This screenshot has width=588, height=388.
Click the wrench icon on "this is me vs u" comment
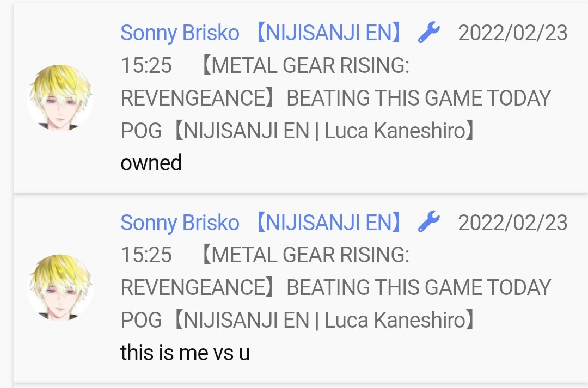click(x=428, y=222)
